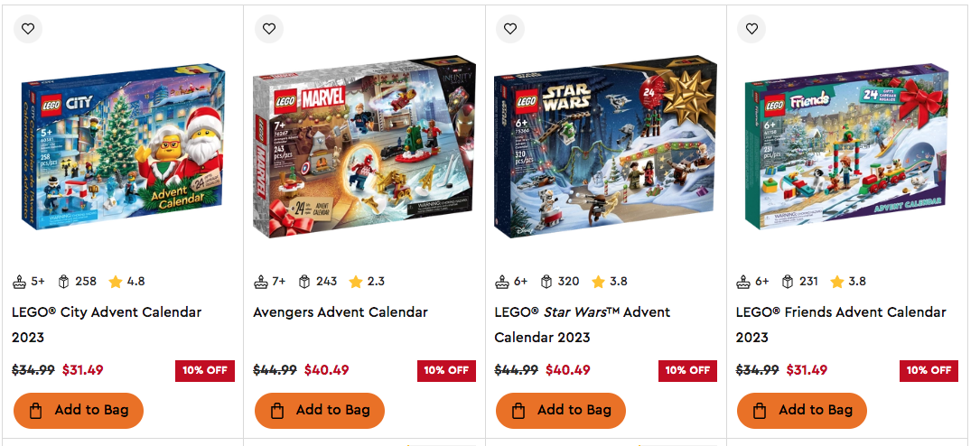980x446 pixels.
Task: Open the Marvel Avengers box image
Action: click(364, 147)
